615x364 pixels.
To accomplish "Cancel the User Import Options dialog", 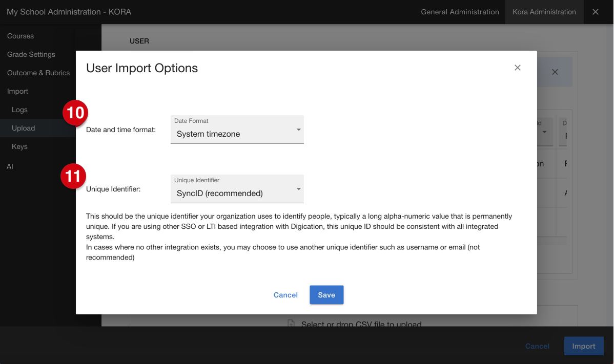I will [285, 295].
